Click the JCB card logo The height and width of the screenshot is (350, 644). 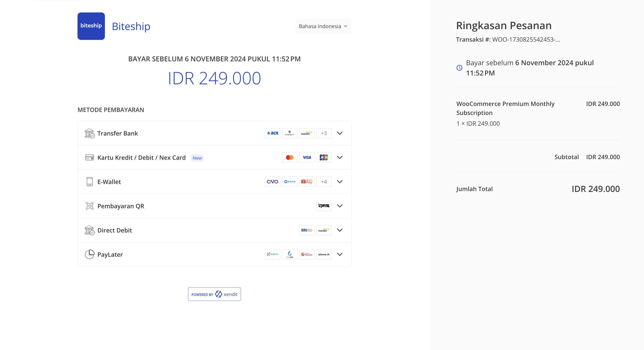coord(323,157)
